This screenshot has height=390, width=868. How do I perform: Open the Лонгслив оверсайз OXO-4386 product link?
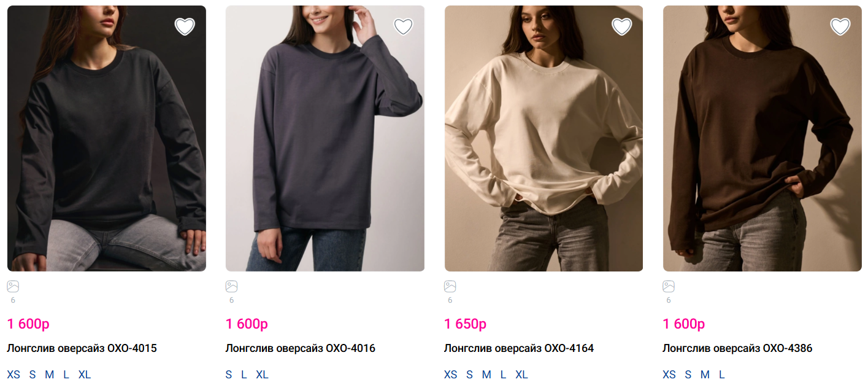737,348
